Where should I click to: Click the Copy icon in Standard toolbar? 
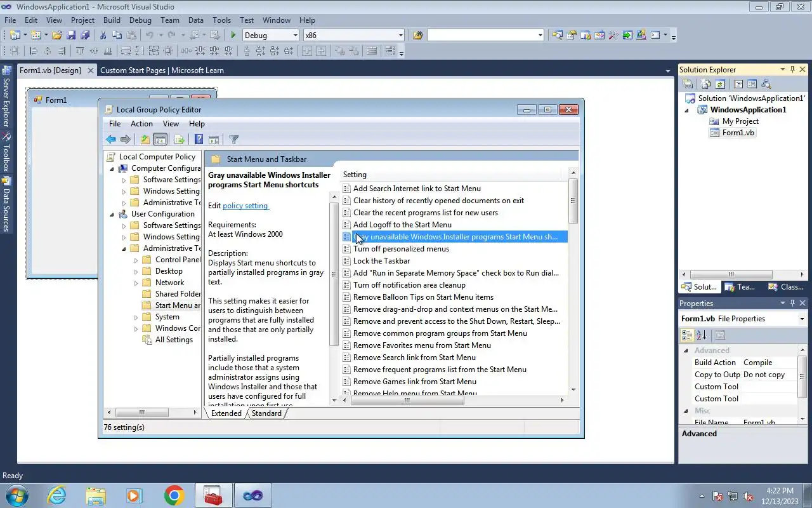point(117,36)
